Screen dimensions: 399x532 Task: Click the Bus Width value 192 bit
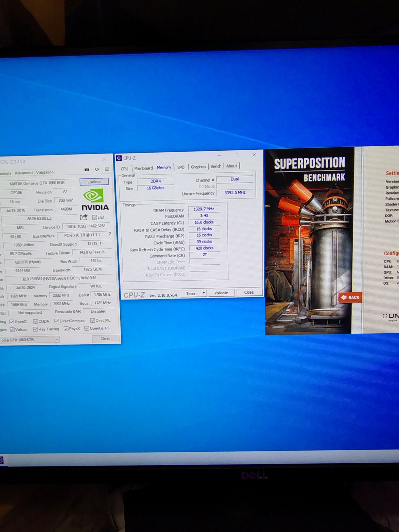96,261
